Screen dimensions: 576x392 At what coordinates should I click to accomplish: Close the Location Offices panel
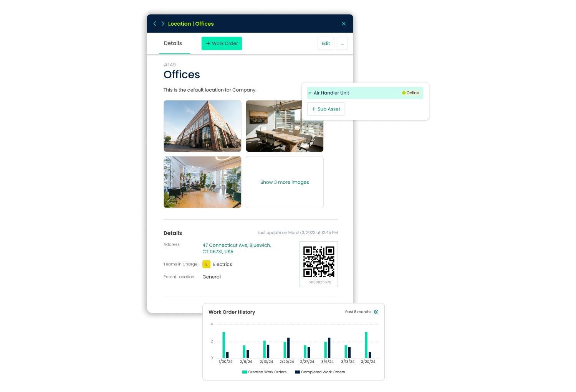[x=344, y=24]
